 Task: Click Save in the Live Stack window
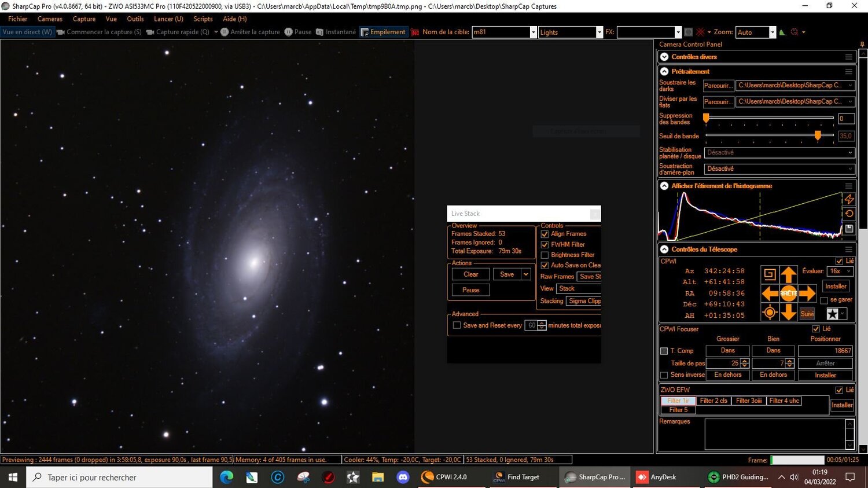pyautogui.click(x=507, y=274)
